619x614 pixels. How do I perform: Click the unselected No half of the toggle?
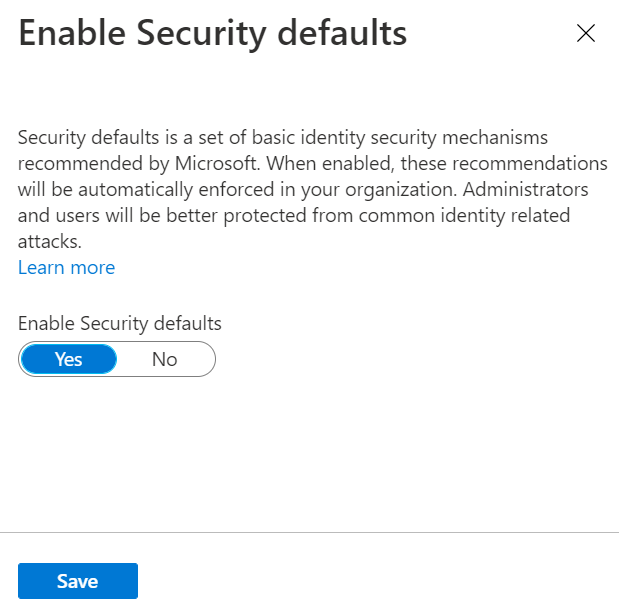click(165, 359)
